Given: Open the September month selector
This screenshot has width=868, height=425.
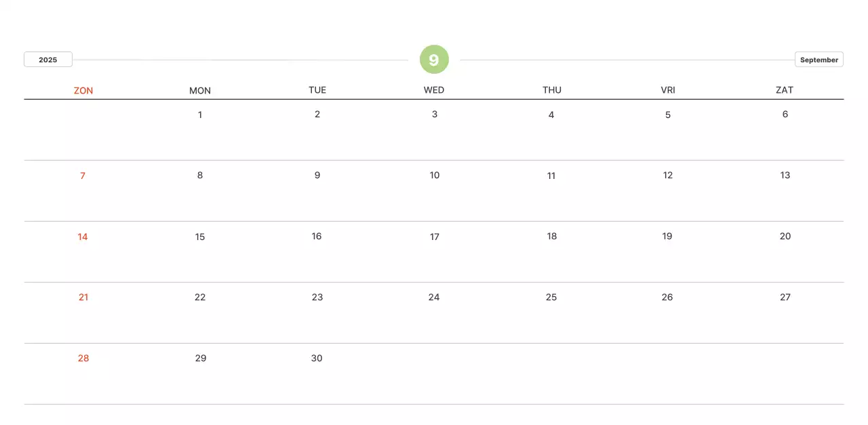Looking at the screenshot, I should click(818, 60).
